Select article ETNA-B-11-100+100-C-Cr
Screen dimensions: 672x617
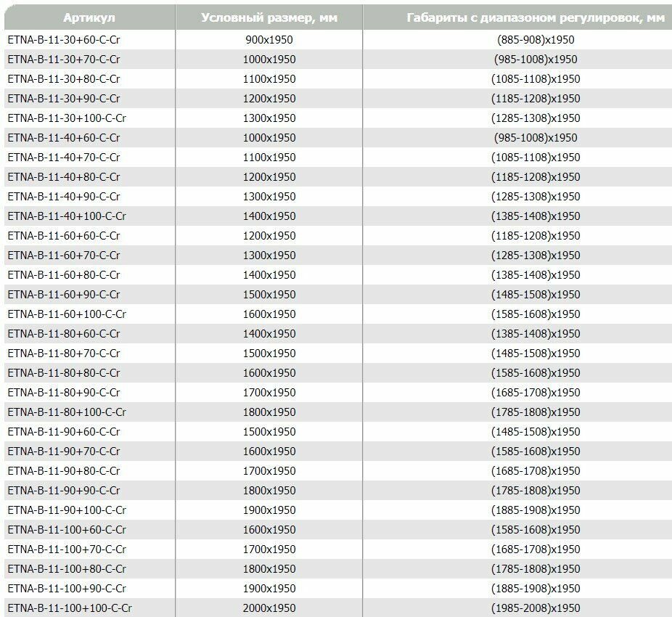[x=70, y=608]
